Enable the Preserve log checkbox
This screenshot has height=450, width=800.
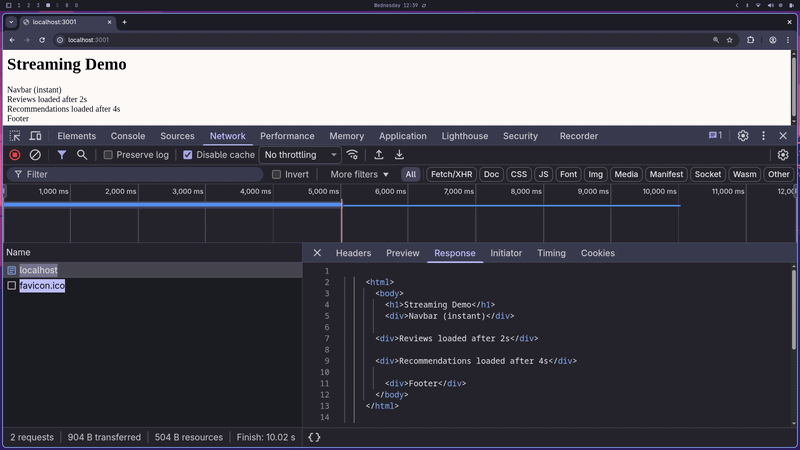pos(109,155)
